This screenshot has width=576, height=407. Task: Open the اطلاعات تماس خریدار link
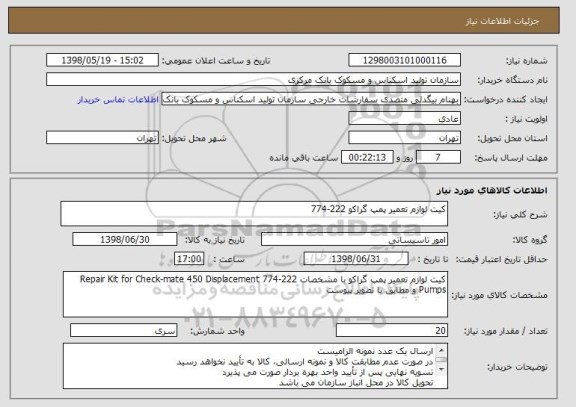point(118,100)
